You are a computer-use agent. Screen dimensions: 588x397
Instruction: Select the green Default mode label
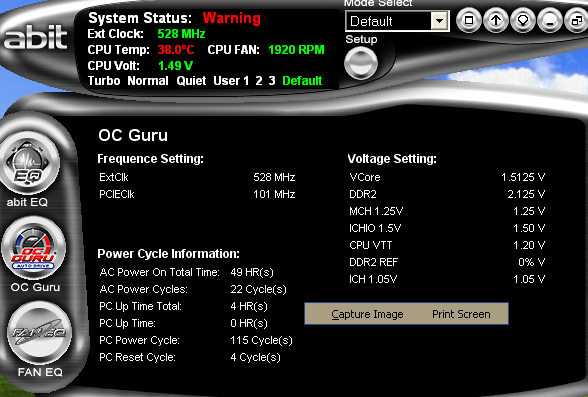[x=302, y=81]
